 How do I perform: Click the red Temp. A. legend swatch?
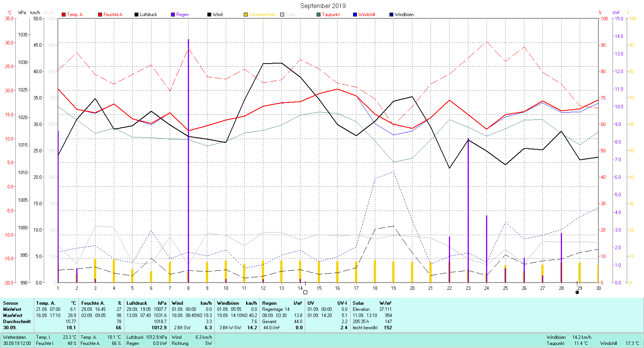(64, 15)
